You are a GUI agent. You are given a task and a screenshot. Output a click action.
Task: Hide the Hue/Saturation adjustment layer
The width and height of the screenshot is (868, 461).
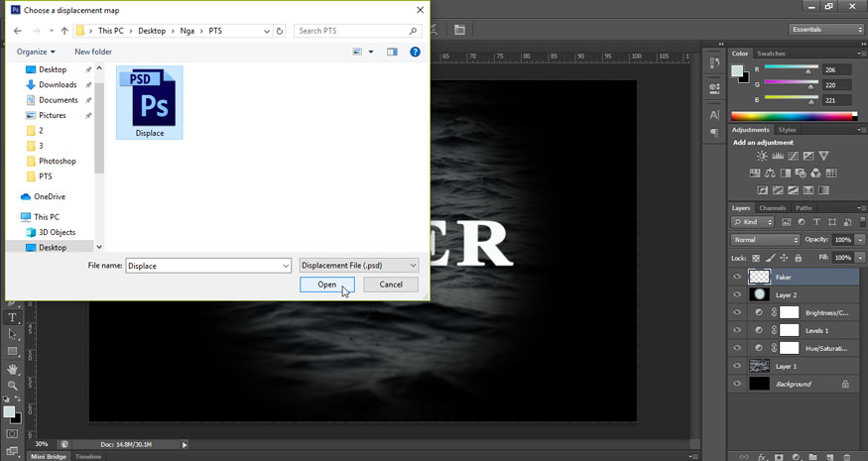click(737, 348)
